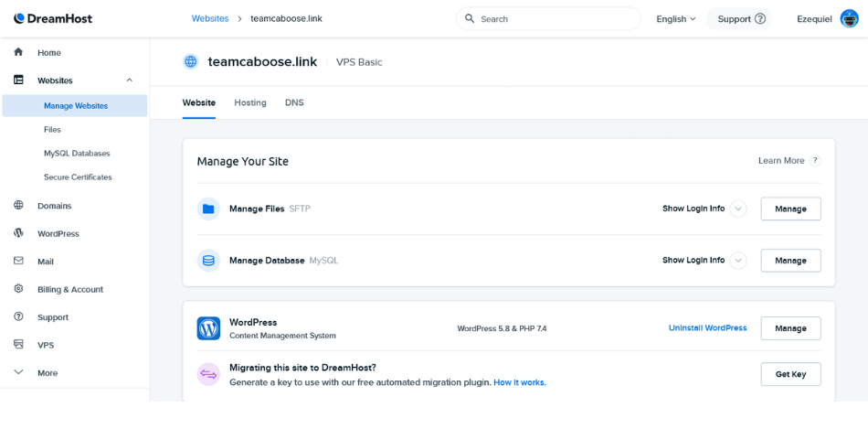Collapse the Websites sidebar section
The image size is (868, 439).
coord(129,80)
